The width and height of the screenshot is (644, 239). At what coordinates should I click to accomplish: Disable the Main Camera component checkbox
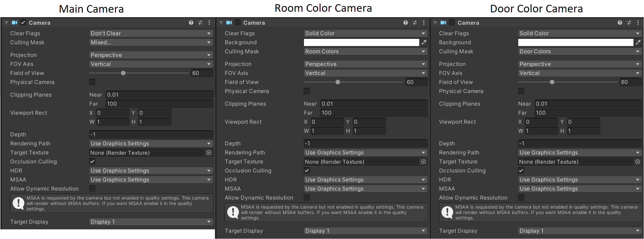pyautogui.click(x=23, y=23)
